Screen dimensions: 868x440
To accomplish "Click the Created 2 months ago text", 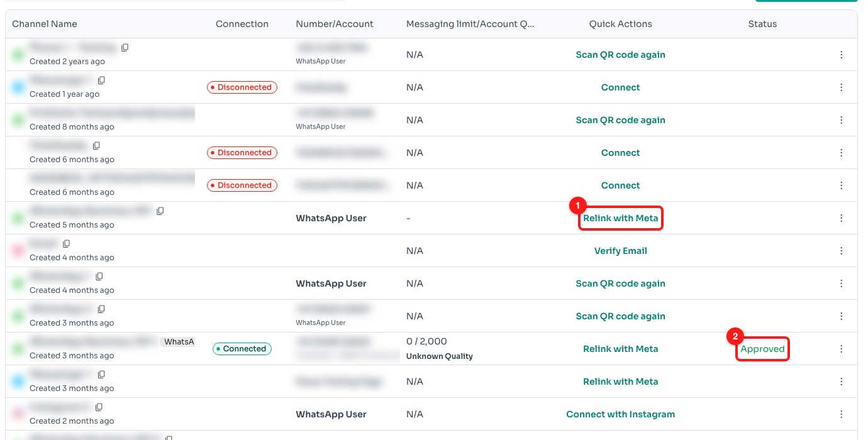I will [x=72, y=421].
